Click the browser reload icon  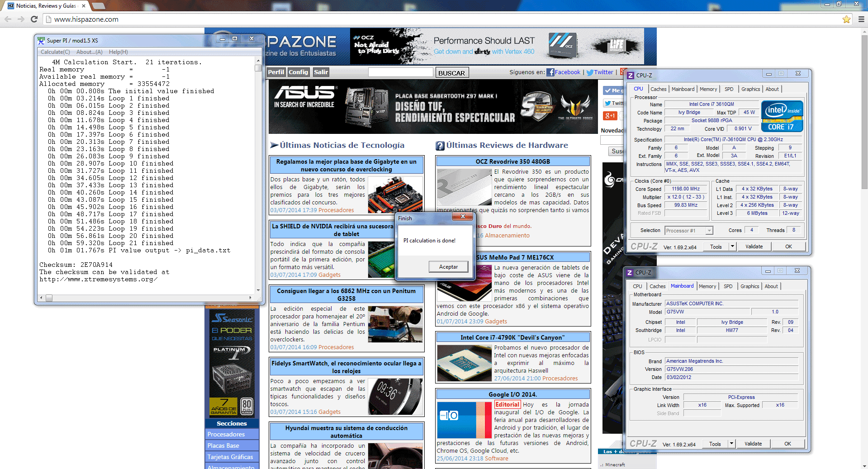click(x=34, y=19)
